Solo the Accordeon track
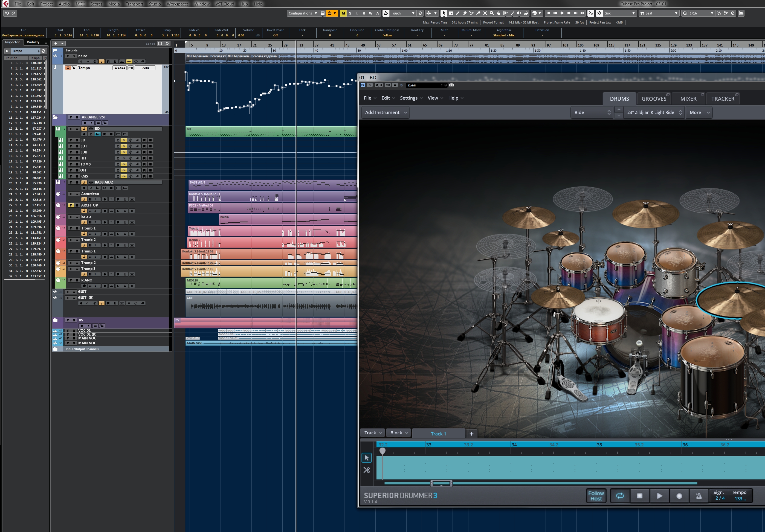765x532 pixels. 77,194
